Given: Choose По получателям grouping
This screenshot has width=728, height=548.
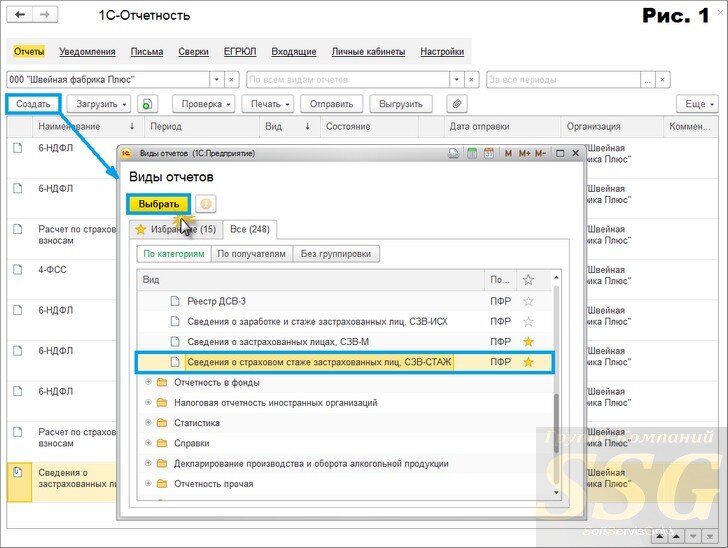Looking at the screenshot, I should click(252, 254).
